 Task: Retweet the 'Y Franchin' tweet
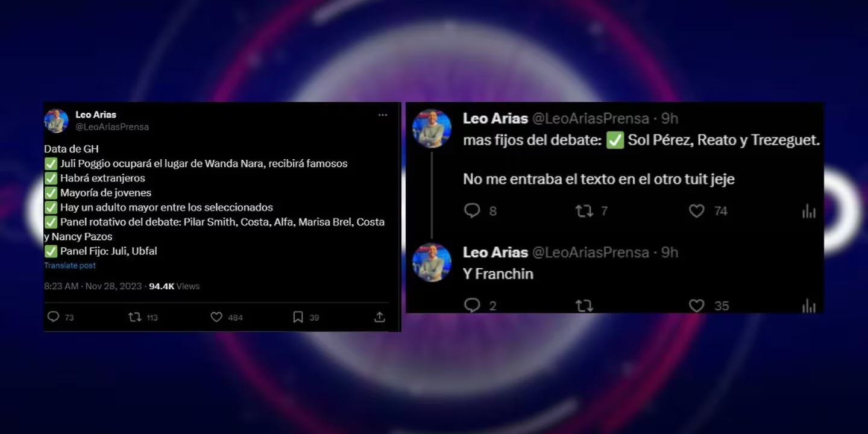tap(584, 306)
